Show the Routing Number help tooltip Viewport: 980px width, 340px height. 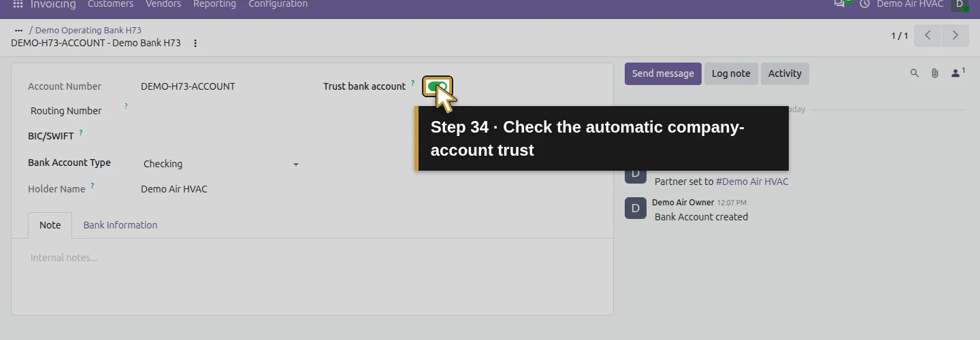tap(126, 107)
